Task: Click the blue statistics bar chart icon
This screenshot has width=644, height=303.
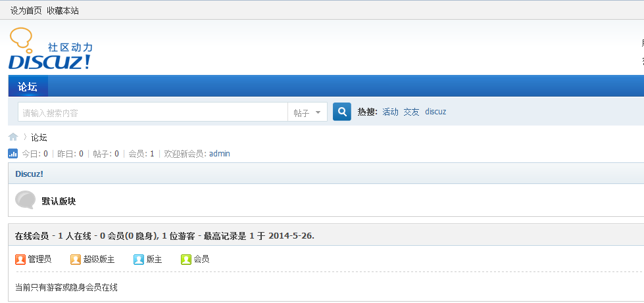Action: 12,154
